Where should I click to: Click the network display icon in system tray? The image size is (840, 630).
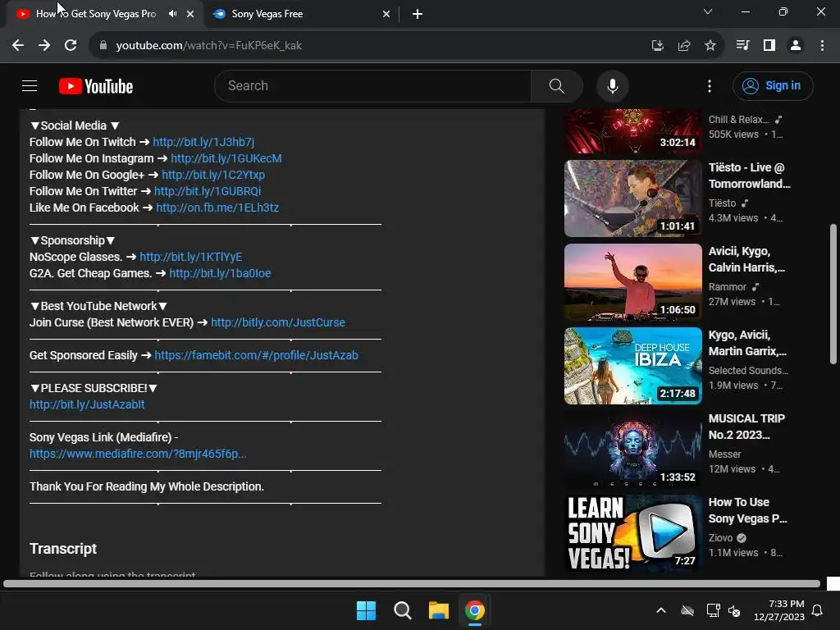coord(713,610)
